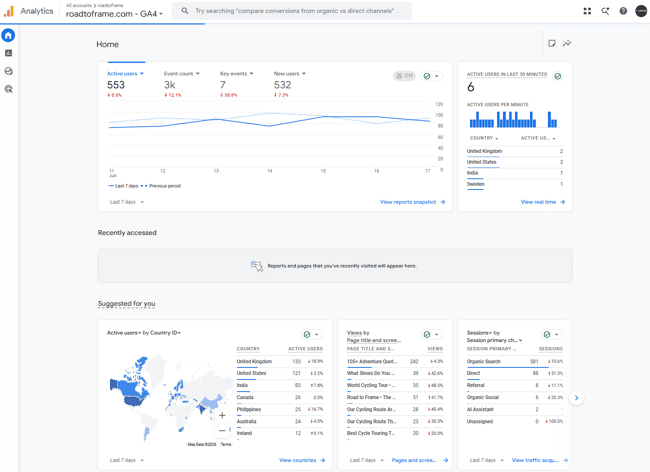Click Organic Social sessions row
650x472 pixels.
[x=515, y=397]
